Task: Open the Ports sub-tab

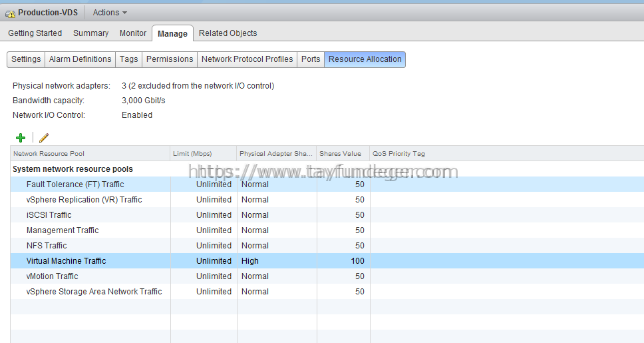Action: [x=311, y=59]
